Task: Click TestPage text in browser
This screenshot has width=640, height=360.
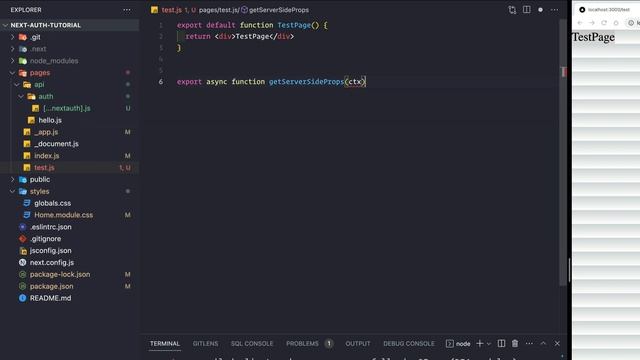Action: 593,37
